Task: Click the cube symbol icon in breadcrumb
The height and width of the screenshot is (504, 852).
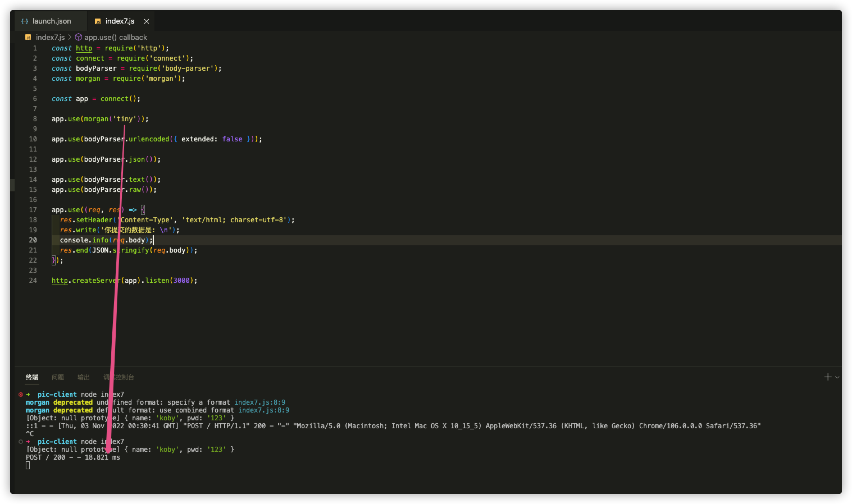Action: 78,37
